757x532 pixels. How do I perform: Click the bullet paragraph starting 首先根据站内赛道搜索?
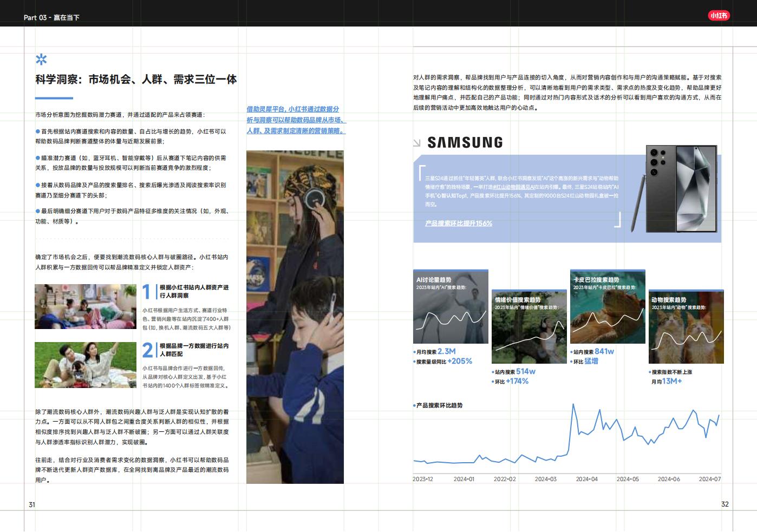[131, 136]
